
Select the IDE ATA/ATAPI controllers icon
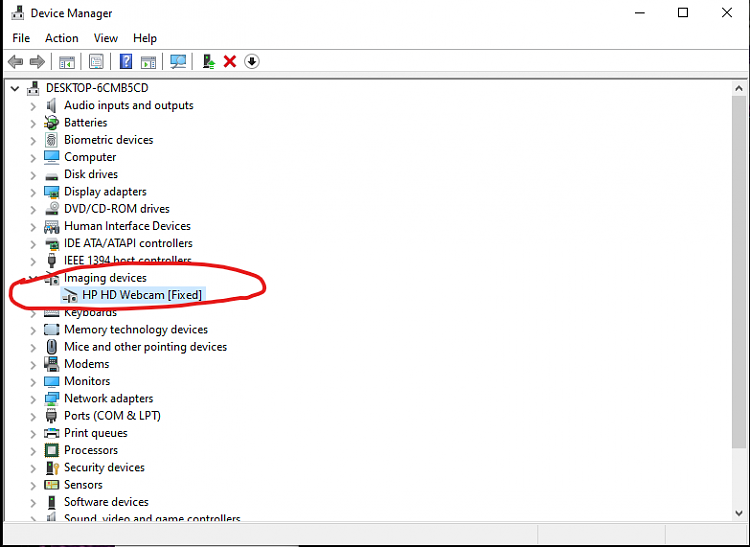coord(51,243)
